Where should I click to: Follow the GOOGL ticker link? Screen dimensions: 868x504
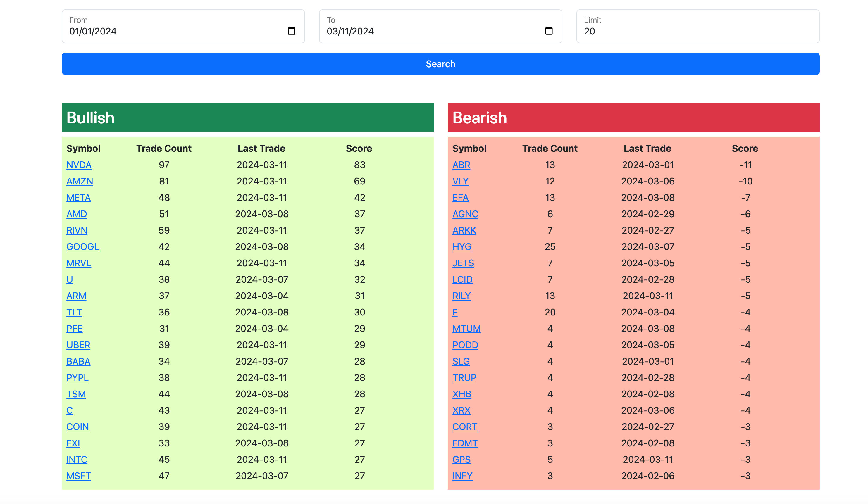point(83,247)
